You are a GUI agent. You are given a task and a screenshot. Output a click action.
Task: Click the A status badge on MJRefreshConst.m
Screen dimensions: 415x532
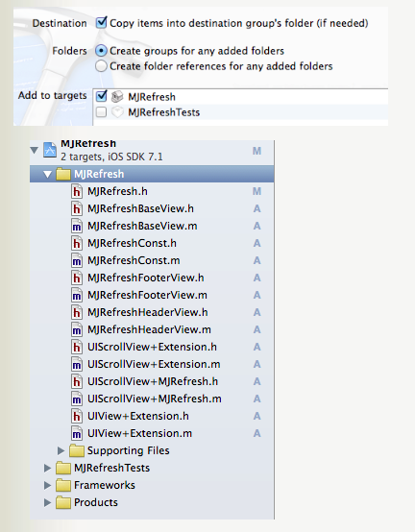click(x=256, y=260)
